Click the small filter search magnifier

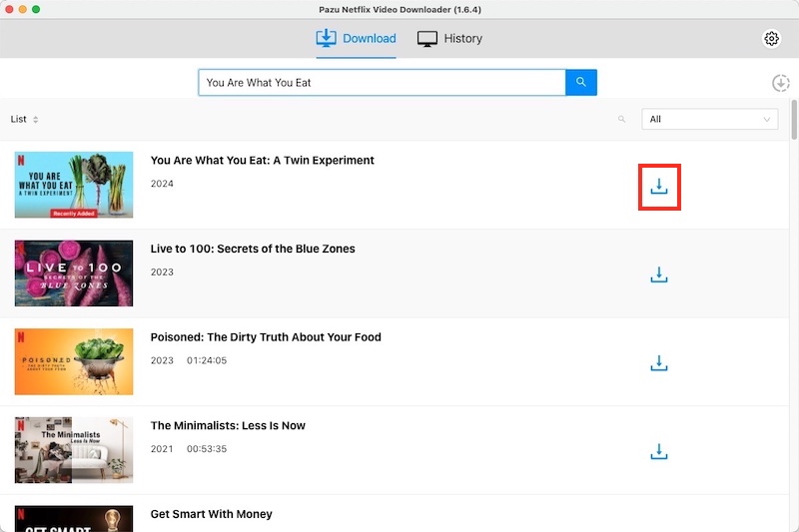point(621,119)
